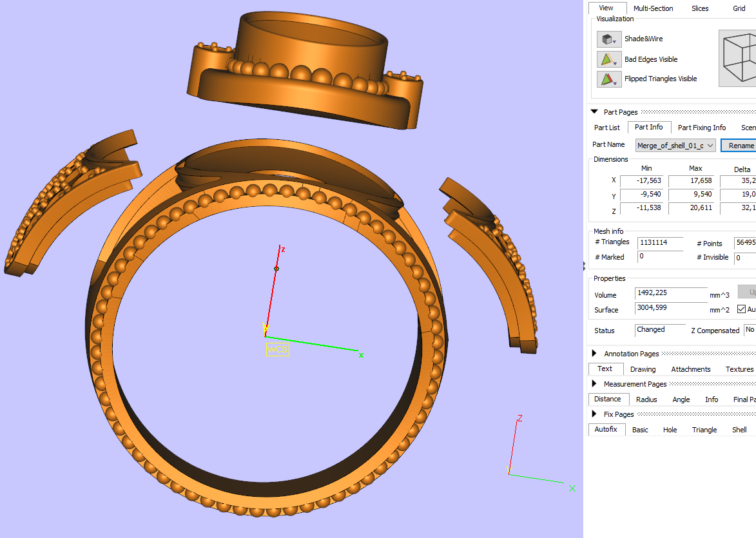Screen dimensions: 756x538
Task: Switch to the Hole fix tab
Action: pos(670,430)
